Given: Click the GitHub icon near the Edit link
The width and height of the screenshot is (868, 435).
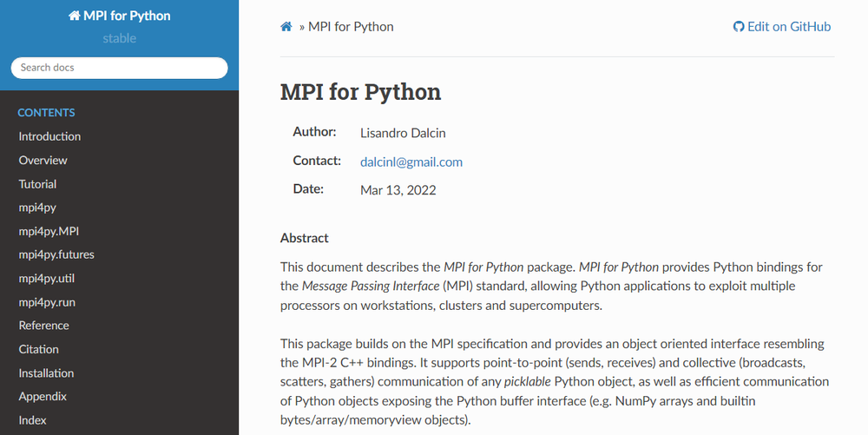Looking at the screenshot, I should click(739, 27).
